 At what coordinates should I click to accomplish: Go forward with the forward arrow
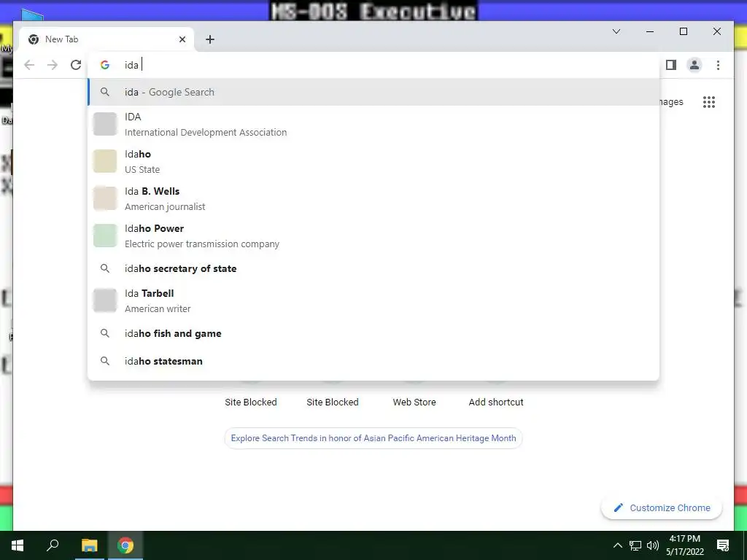click(x=53, y=65)
